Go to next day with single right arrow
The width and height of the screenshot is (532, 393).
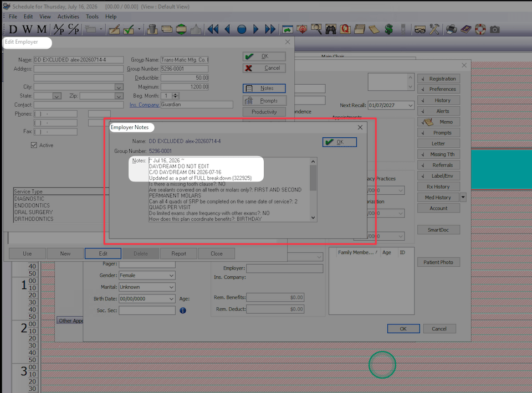click(256, 29)
